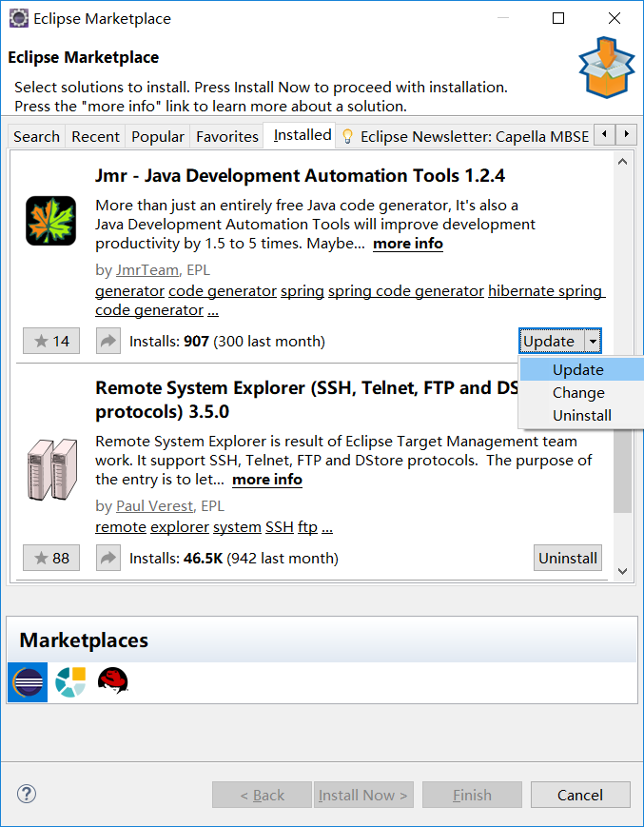Click the Update button for Jmr
The height and width of the screenshot is (827, 644).
(x=551, y=342)
